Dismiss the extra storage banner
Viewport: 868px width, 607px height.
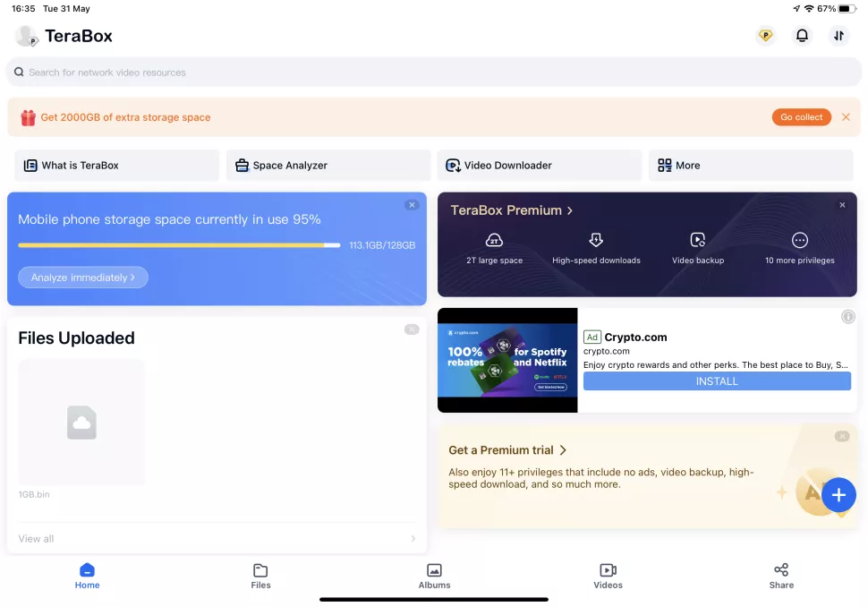tap(846, 117)
